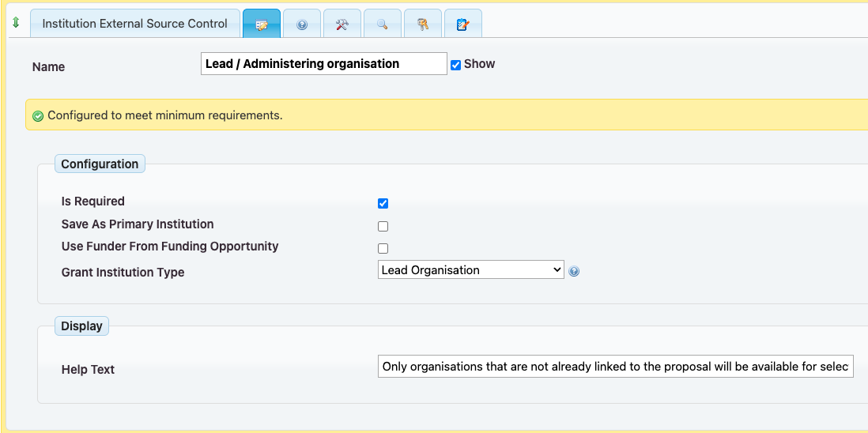Click into the Help Text input field
This screenshot has width=868, height=433.
tap(615, 367)
